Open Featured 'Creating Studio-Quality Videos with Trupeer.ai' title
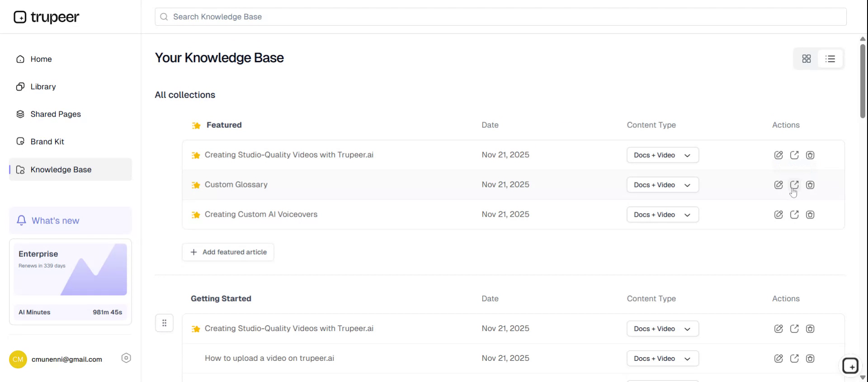868x382 pixels. [x=289, y=155]
